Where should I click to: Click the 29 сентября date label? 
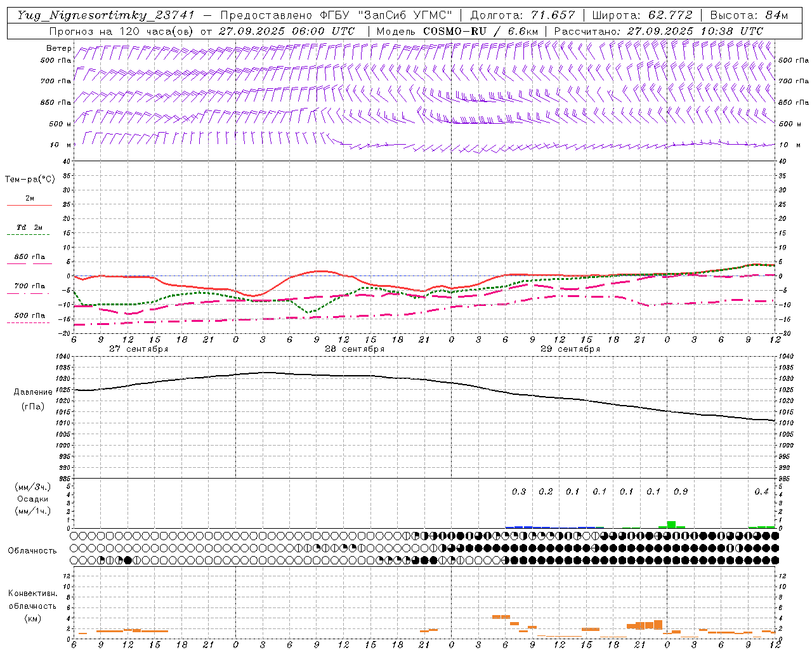[x=570, y=349]
